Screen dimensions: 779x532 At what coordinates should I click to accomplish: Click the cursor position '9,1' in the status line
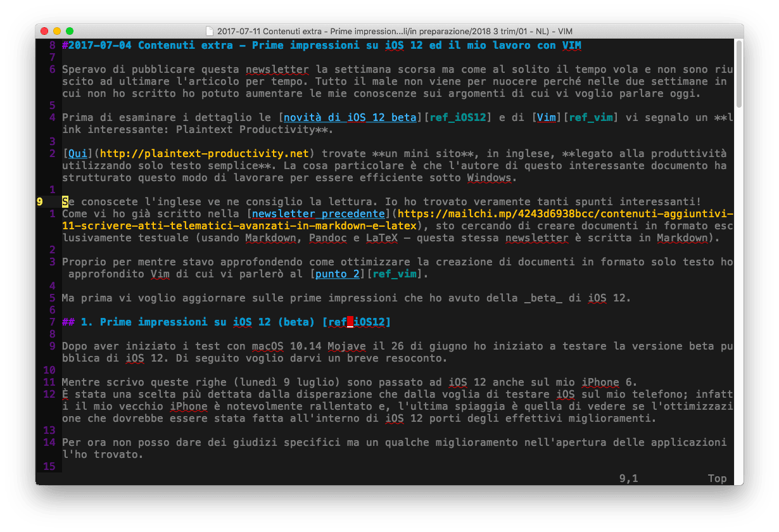(x=629, y=479)
